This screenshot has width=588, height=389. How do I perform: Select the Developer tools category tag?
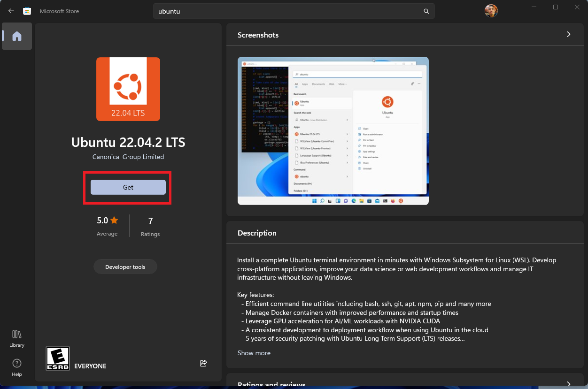[125, 267]
